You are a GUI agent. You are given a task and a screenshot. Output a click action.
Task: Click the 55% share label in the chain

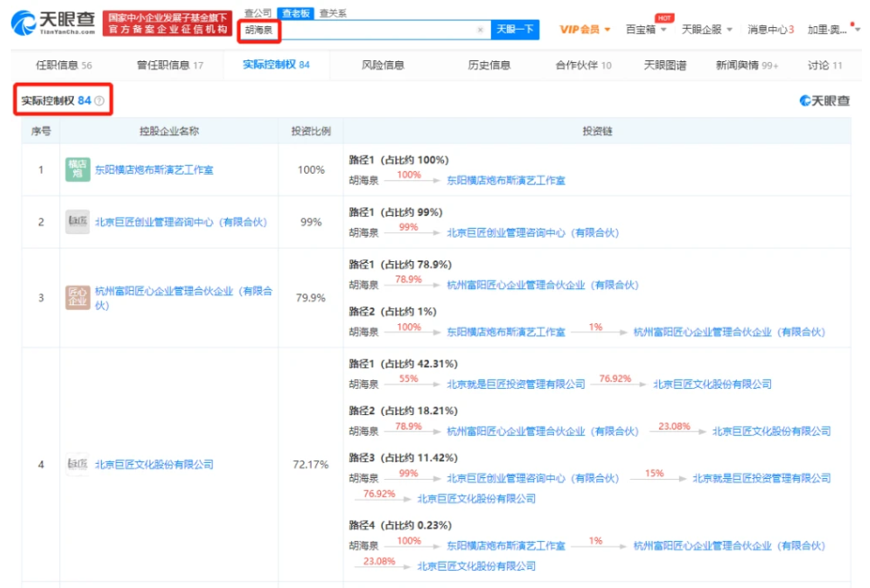408,378
